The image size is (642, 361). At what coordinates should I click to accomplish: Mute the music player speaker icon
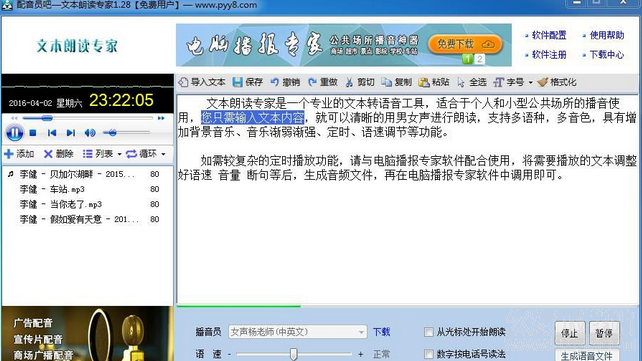(x=90, y=133)
